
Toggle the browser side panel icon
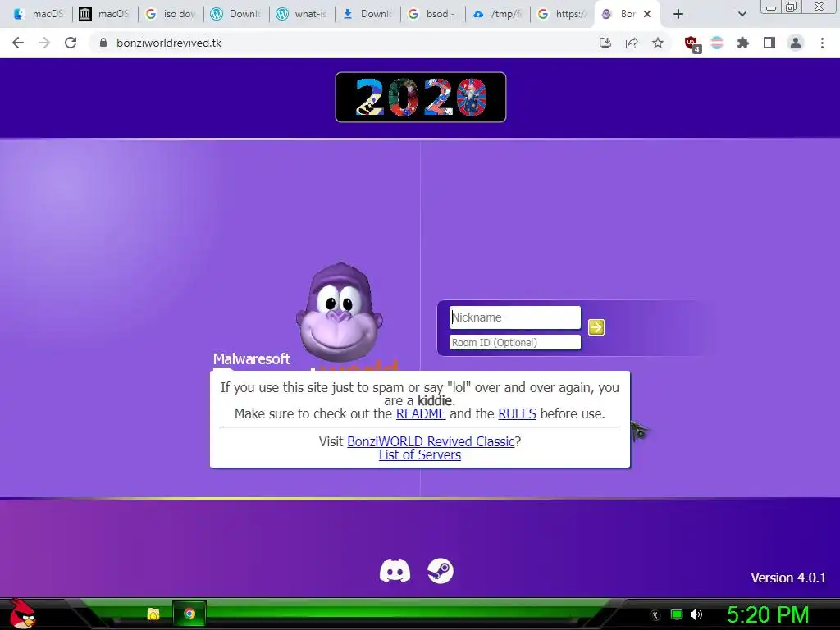[769, 43]
